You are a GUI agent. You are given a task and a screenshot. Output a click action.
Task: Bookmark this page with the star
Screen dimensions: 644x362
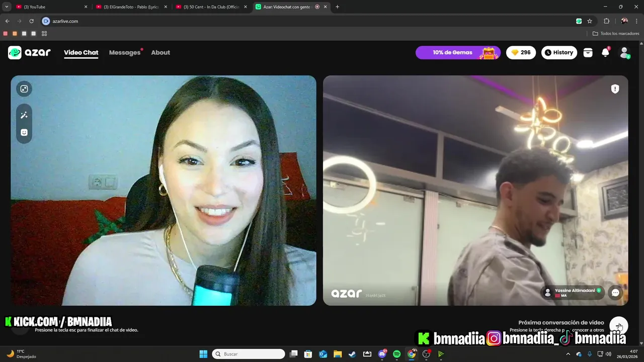tap(590, 21)
